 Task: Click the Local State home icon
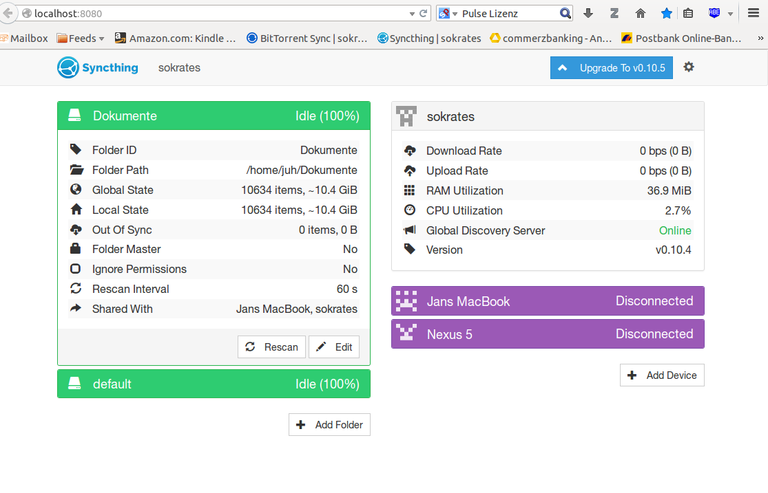coord(76,210)
